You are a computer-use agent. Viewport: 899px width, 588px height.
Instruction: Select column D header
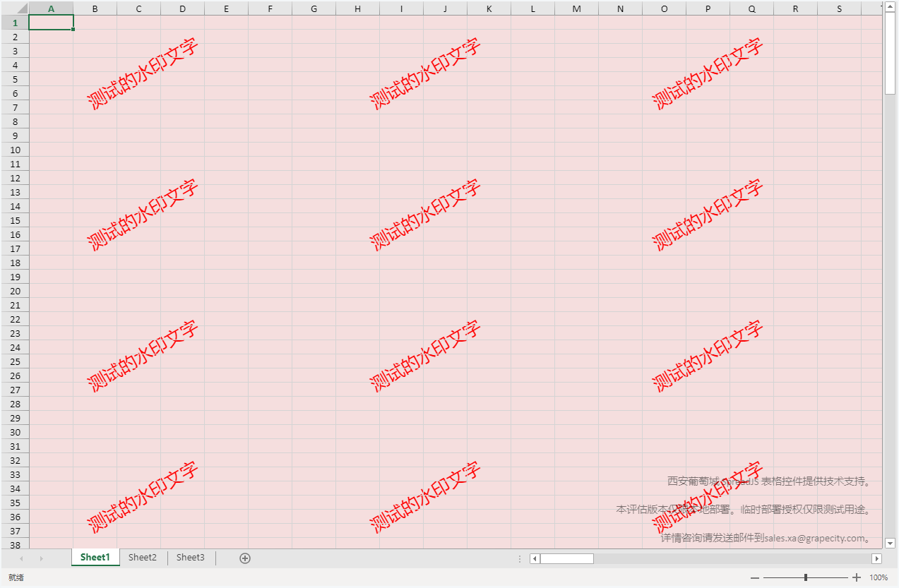point(183,8)
